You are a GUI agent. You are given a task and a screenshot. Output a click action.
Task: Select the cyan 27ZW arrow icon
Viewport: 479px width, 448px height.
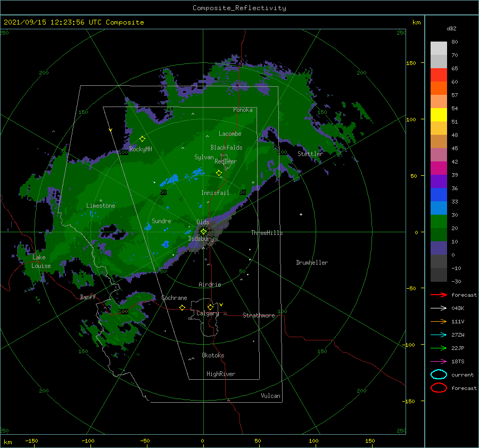(x=439, y=335)
